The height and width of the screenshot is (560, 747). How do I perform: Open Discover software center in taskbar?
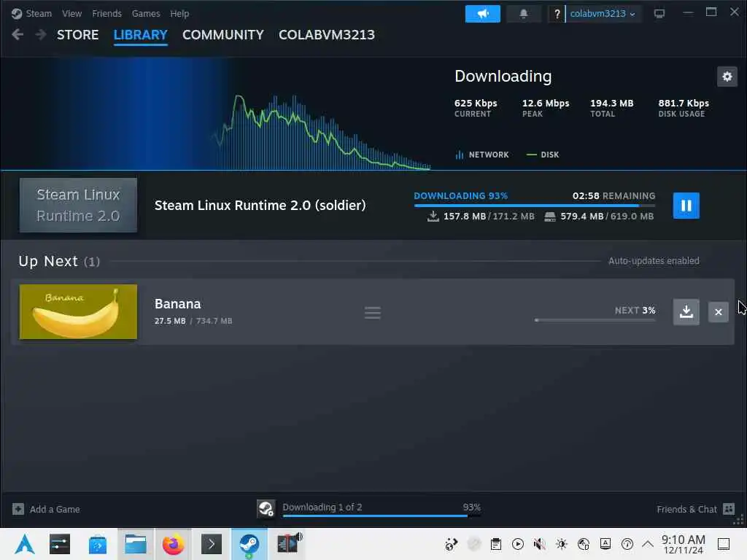[x=98, y=544]
